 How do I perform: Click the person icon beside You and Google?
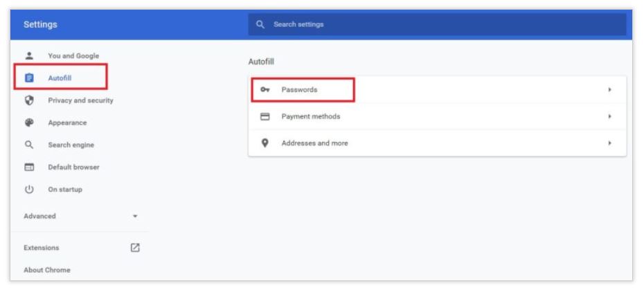[29, 55]
